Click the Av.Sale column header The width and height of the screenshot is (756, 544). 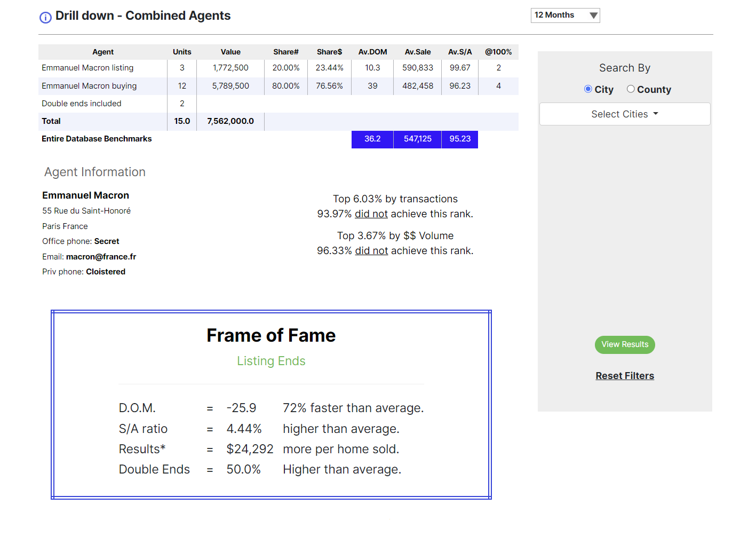[417, 52]
